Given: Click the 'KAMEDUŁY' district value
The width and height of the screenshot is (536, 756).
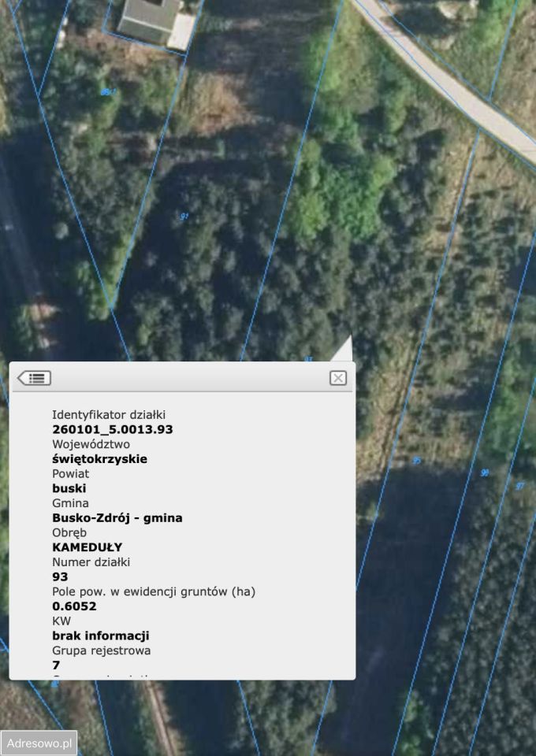Looking at the screenshot, I should coord(87,547).
